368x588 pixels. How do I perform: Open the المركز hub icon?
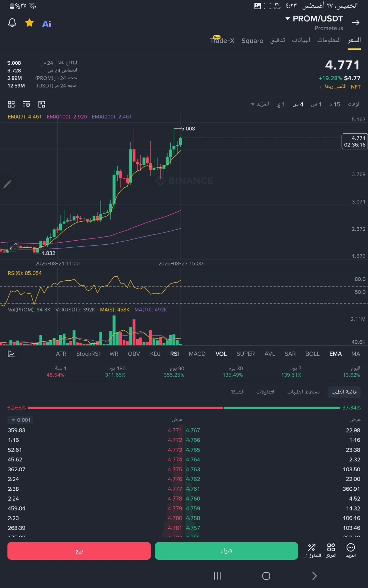(x=331, y=550)
